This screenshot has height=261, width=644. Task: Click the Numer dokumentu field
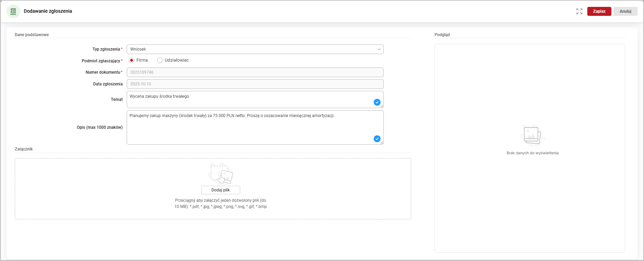[x=255, y=72]
